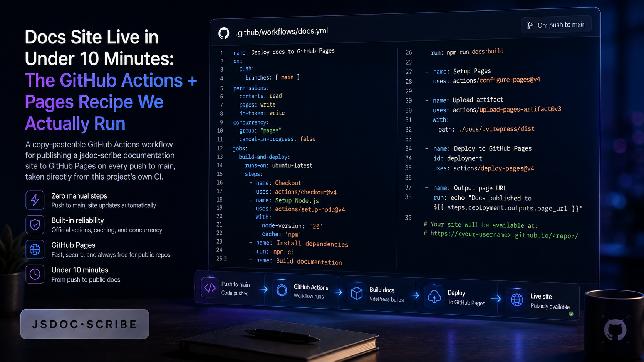The width and height of the screenshot is (644, 362).
Task: Select the circle icon beside Workflow runs
Action: click(282, 290)
